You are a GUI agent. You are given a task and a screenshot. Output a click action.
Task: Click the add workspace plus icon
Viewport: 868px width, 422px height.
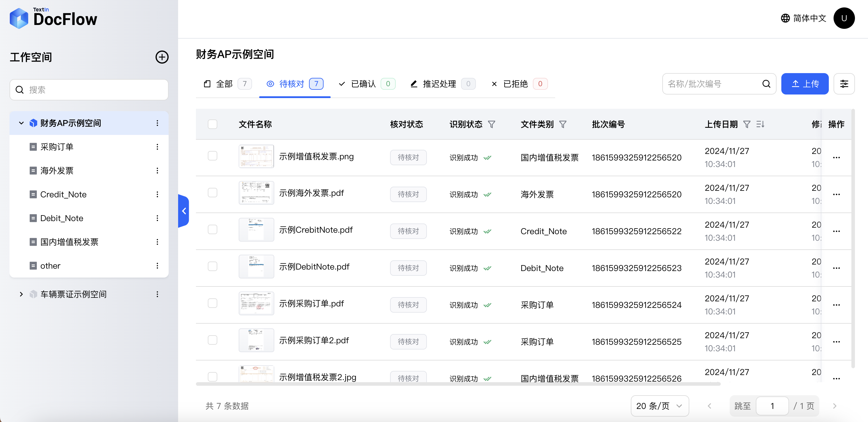(x=162, y=57)
